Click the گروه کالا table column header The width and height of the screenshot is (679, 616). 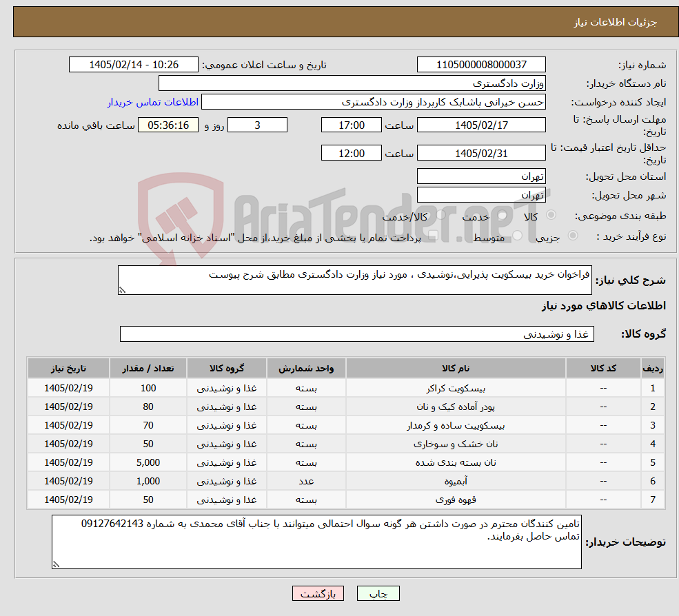click(x=227, y=369)
